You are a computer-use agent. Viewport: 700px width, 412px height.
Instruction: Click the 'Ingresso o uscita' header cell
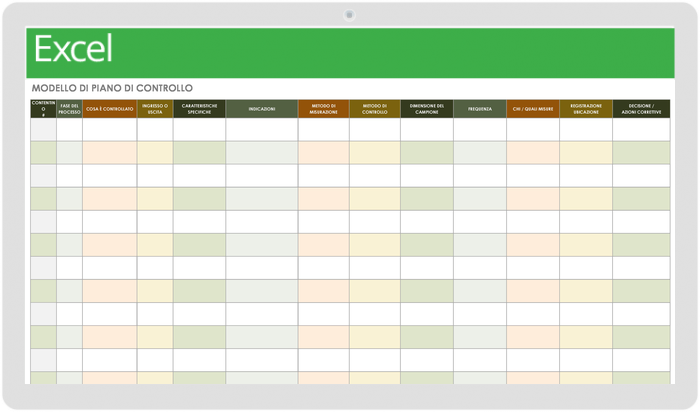click(x=155, y=109)
